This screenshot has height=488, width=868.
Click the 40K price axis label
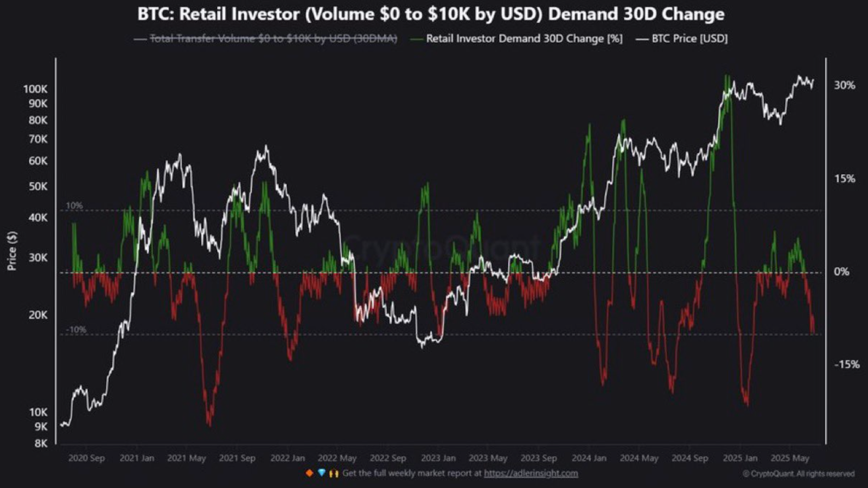(38, 217)
